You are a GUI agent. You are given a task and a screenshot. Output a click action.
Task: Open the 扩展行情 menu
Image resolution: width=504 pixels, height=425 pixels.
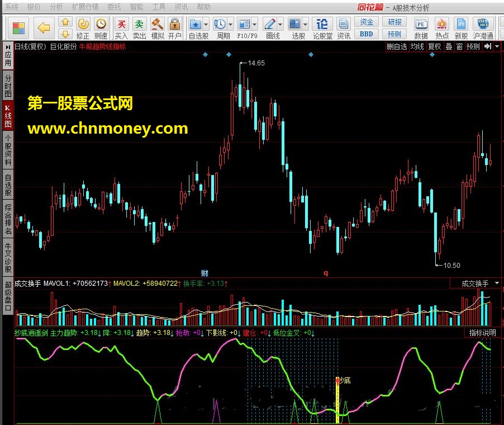tap(85, 7)
